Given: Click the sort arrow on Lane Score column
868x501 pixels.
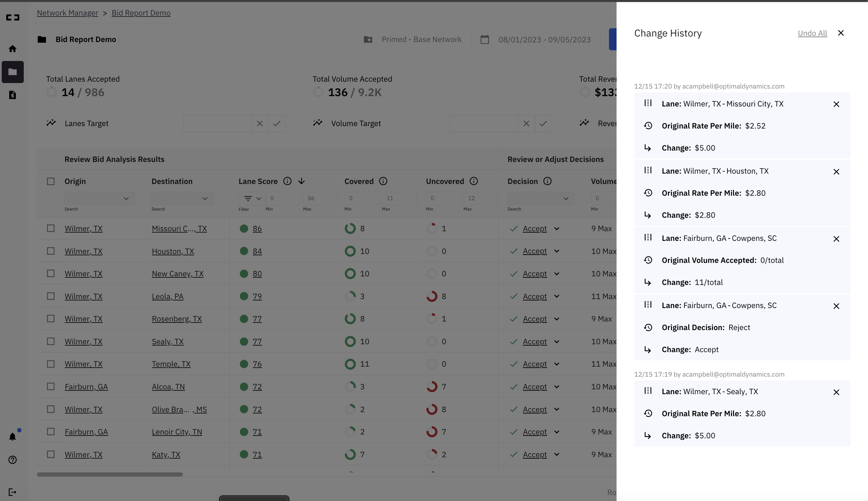Looking at the screenshot, I should (x=302, y=181).
